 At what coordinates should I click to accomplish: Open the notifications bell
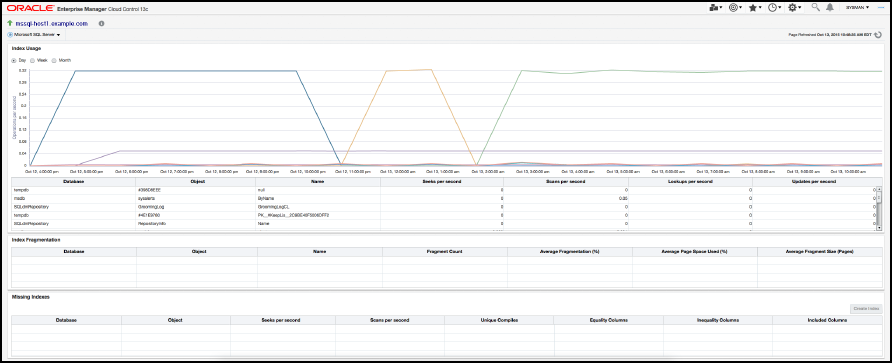pyautogui.click(x=830, y=7)
